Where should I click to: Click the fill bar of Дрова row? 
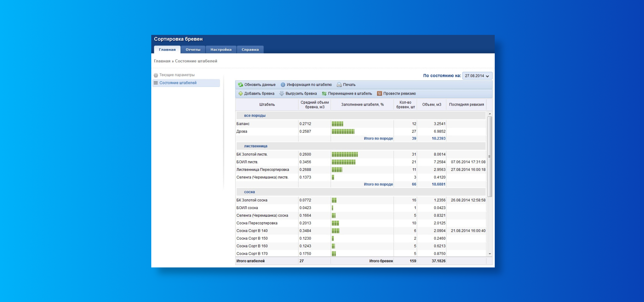coord(343,132)
